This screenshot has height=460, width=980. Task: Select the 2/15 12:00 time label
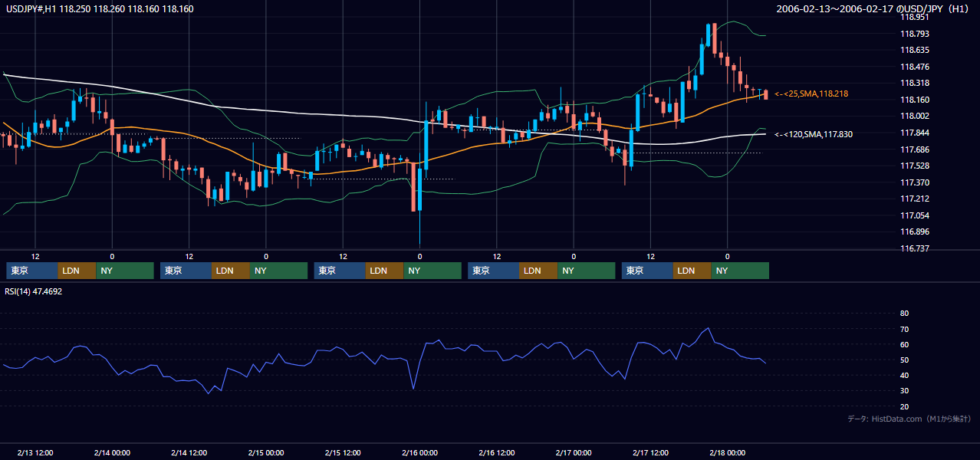click(x=343, y=452)
